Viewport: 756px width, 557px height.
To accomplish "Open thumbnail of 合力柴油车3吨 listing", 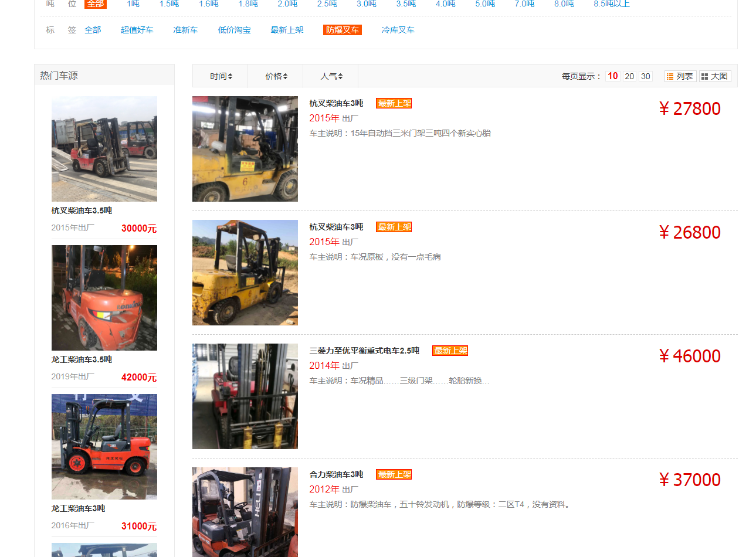I will [x=245, y=512].
